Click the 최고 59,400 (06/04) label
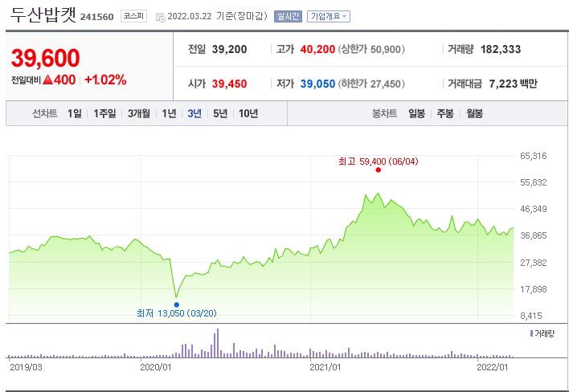 click(378, 161)
